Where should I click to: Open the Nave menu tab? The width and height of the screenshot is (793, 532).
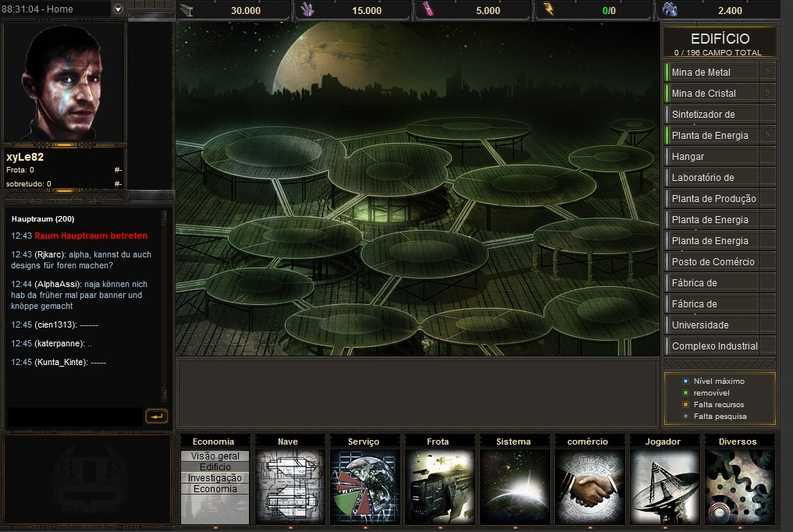point(288,442)
